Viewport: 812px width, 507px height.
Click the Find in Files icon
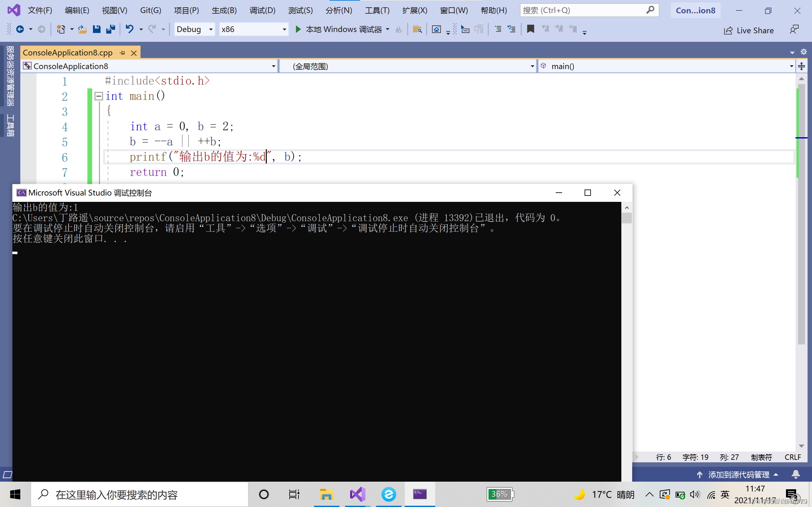tap(417, 29)
